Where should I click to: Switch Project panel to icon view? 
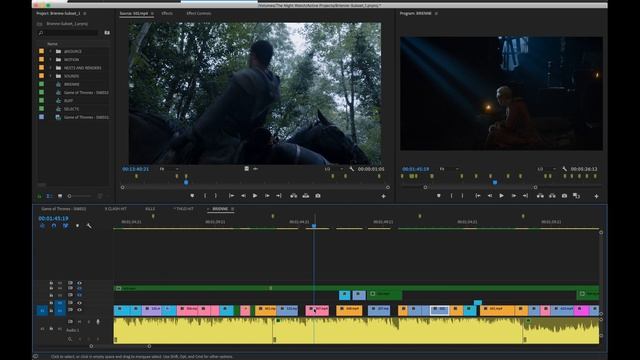click(60, 196)
